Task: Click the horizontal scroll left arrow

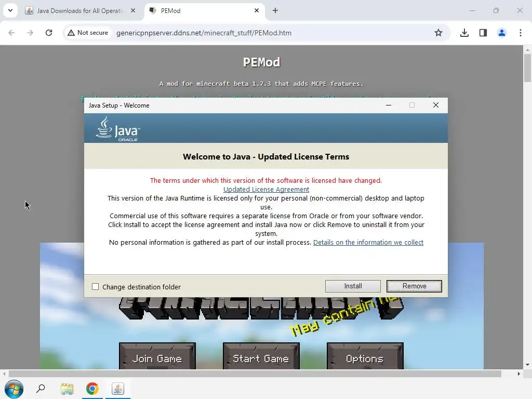Action: (x=4, y=374)
